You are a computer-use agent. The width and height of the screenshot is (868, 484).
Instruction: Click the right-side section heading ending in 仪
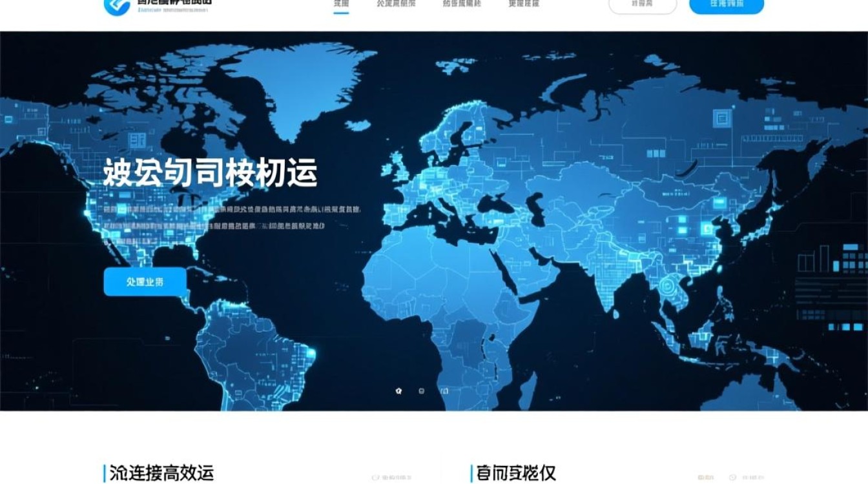pos(516,473)
